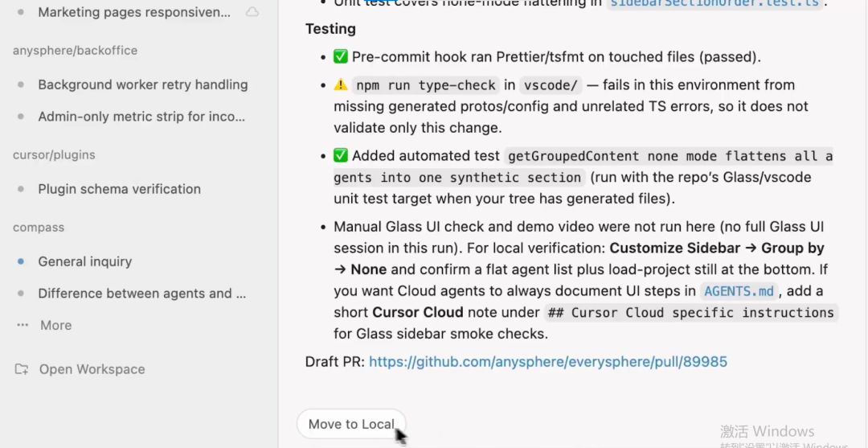Collapse the compass group header
The height and width of the screenshot is (448, 868).
tap(39, 228)
